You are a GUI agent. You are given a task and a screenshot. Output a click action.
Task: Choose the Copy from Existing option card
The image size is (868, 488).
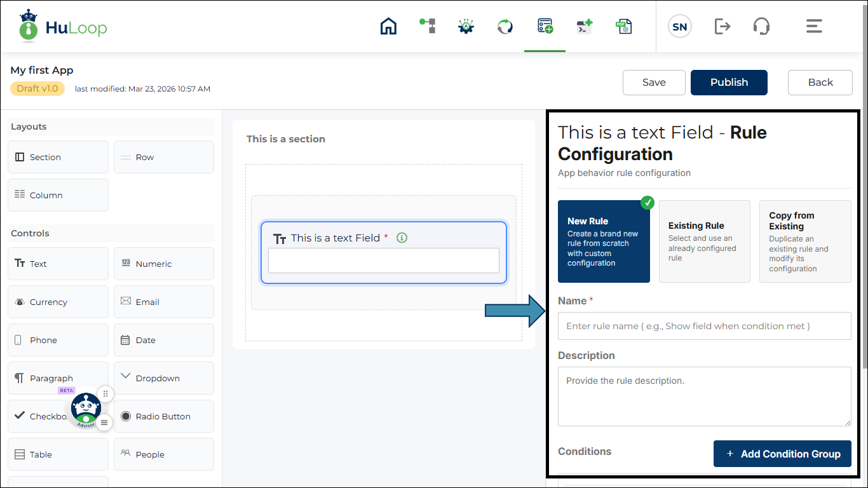tap(805, 241)
